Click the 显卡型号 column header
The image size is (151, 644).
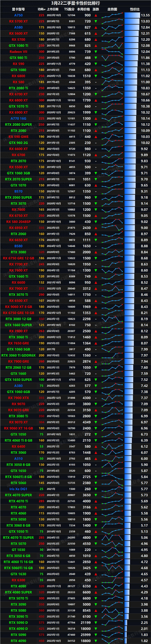(18, 9)
